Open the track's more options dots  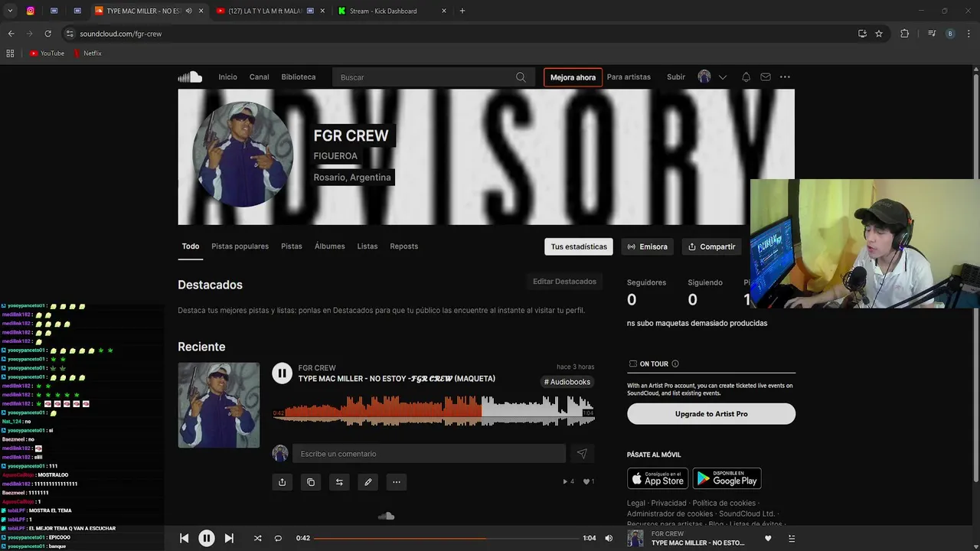(397, 482)
